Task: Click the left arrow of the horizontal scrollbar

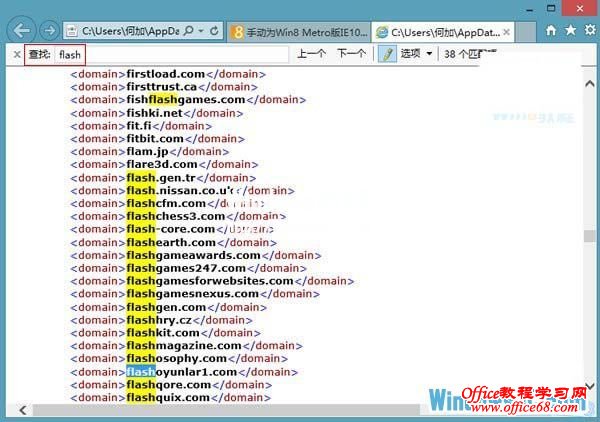Action: click(23, 410)
